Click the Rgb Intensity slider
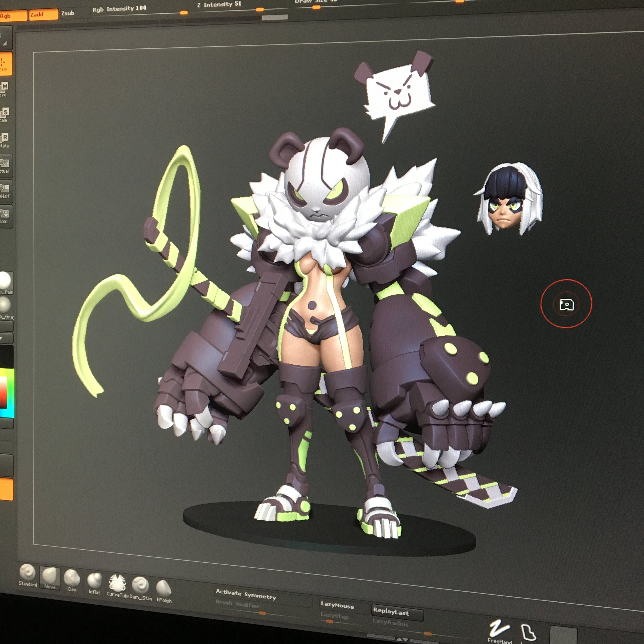 [x=183, y=13]
